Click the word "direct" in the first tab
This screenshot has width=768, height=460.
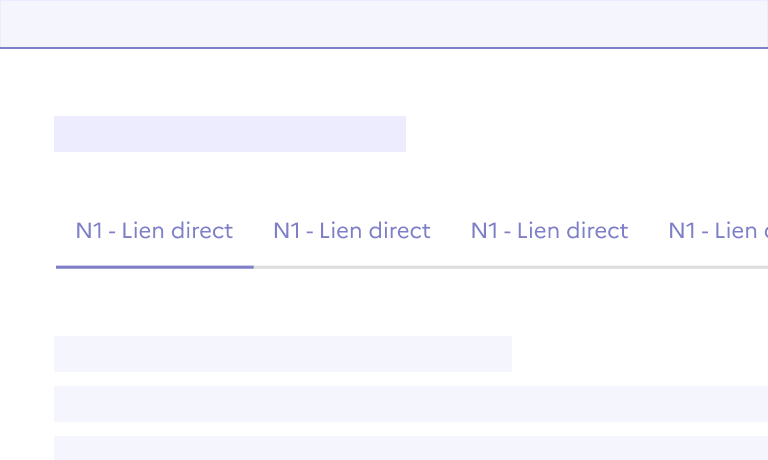click(201, 231)
